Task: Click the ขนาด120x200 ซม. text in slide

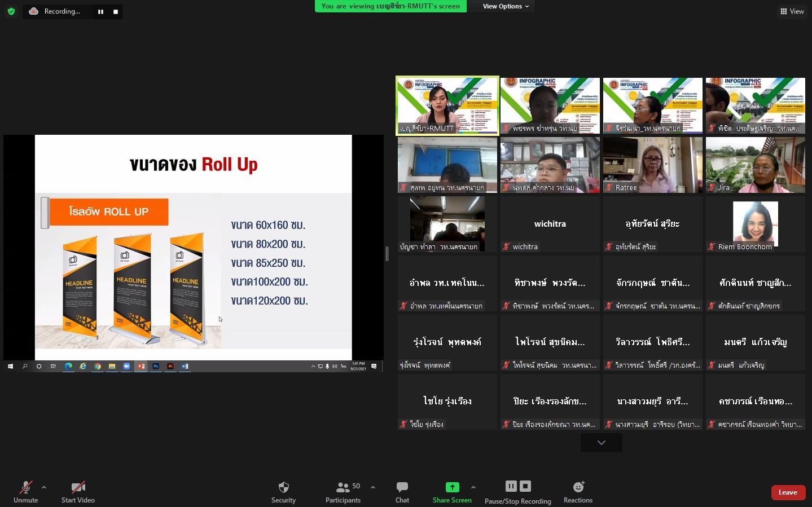Action: coord(269,301)
